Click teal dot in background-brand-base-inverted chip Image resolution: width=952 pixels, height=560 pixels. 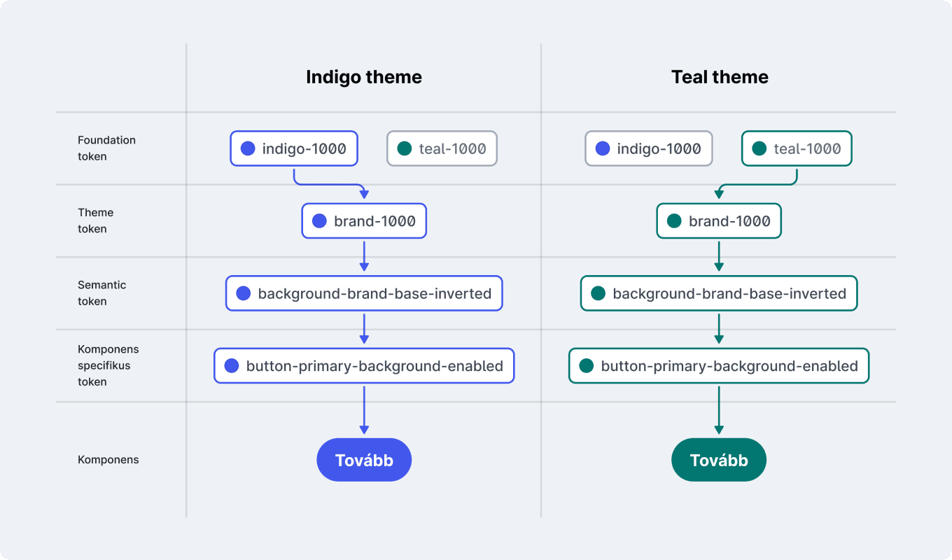coord(598,293)
